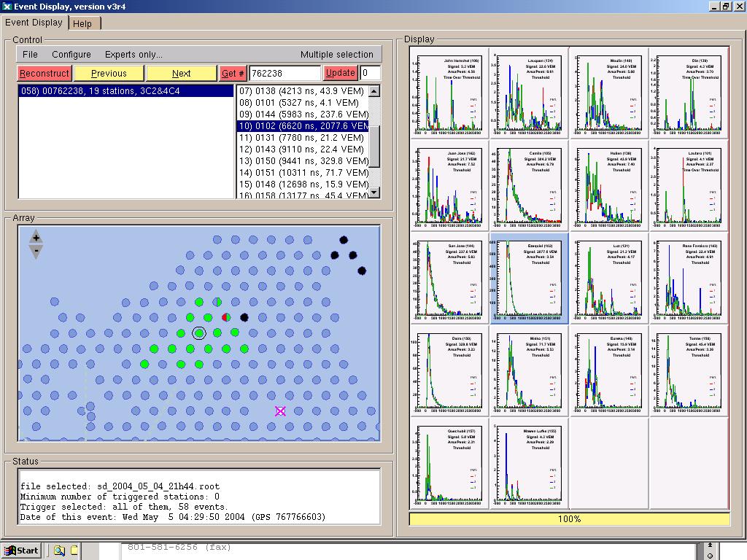Viewport: 747px width, 560px height.
Task: Open the Quechubil (157) trace plot
Action: pyautogui.click(x=449, y=463)
